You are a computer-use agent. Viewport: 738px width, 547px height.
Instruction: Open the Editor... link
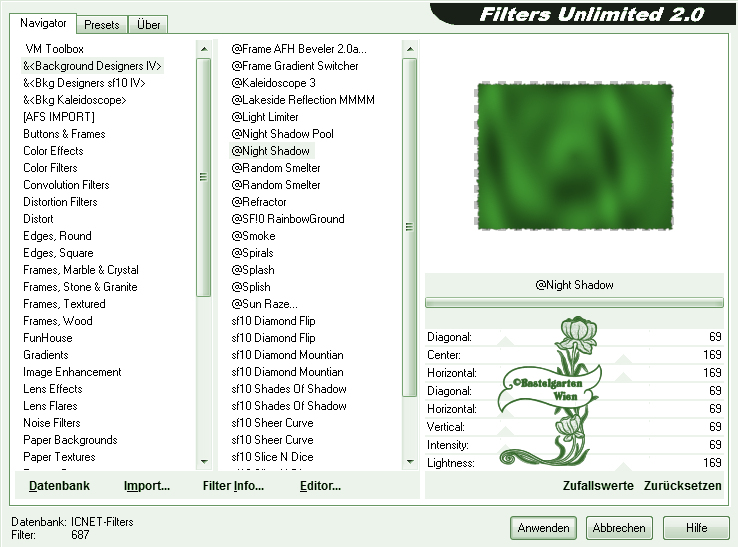(x=321, y=486)
